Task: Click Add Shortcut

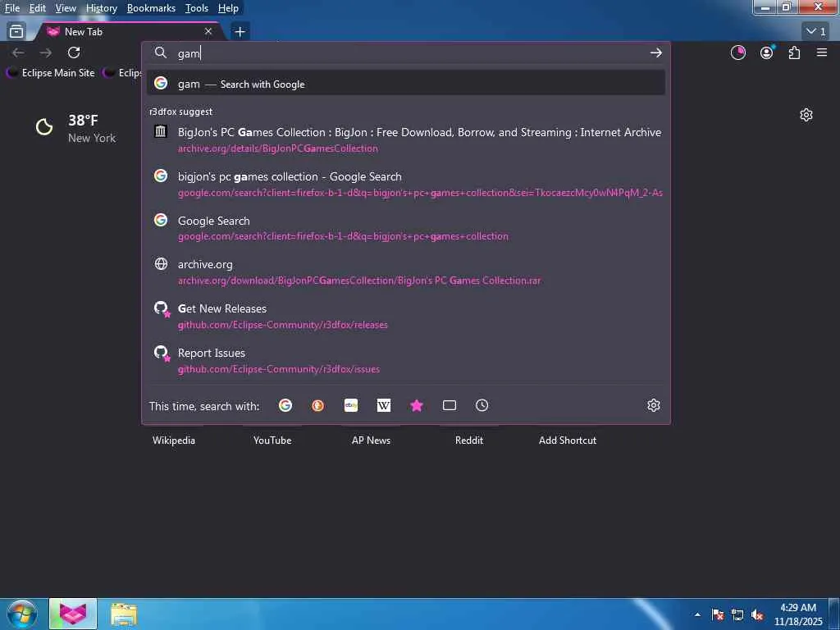Action: pyautogui.click(x=568, y=441)
